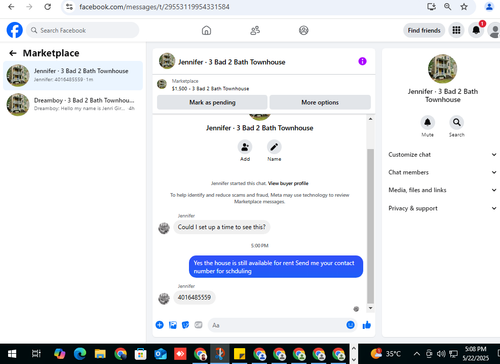Open Outlook from the taskbar
This screenshot has height=364, width=500.
click(x=160, y=354)
